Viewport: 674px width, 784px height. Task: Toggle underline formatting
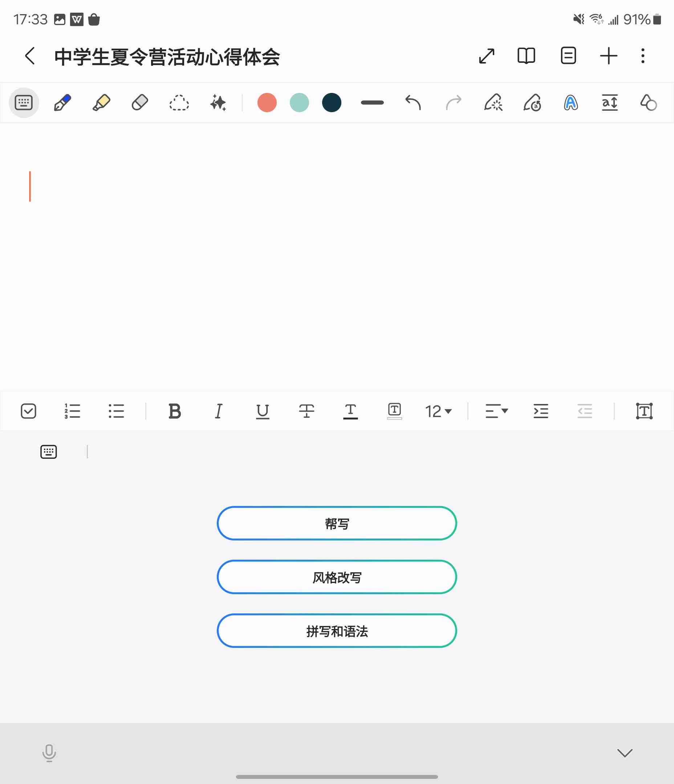[263, 412]
